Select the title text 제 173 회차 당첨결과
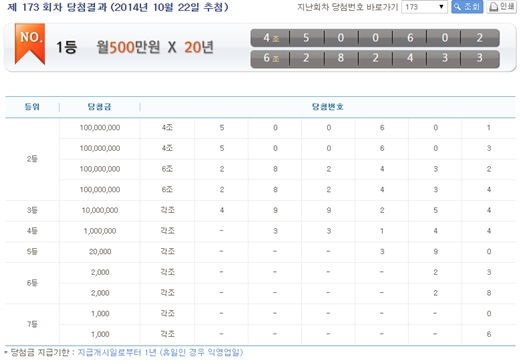The width and height of the screenshot is (520, 364). tap(57, 7)
